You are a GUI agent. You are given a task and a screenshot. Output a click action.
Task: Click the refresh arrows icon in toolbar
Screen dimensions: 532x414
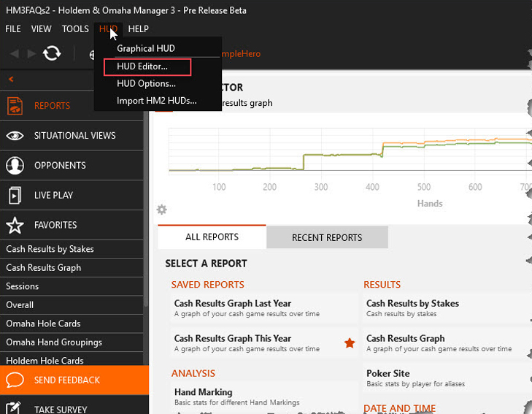52,53
